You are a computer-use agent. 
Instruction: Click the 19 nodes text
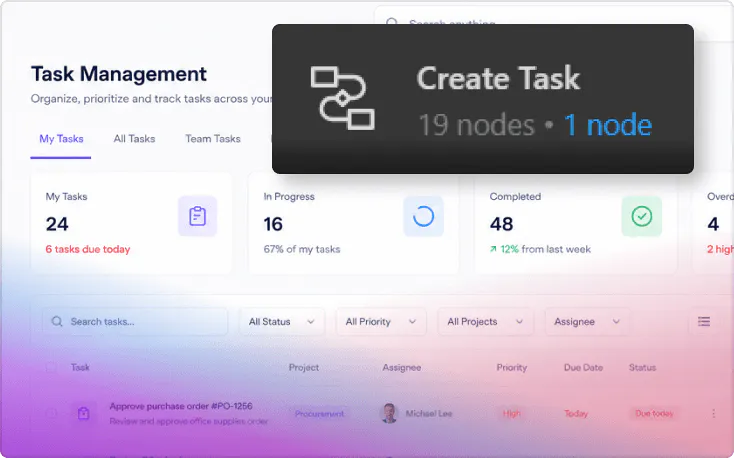click(476, 125)
